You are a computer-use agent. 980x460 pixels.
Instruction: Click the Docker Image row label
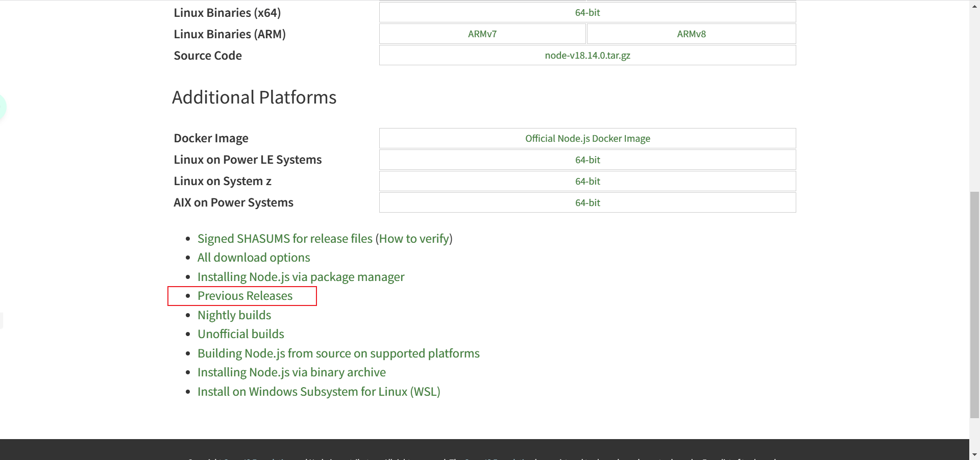pyautogui.click(x=211, y=139)
